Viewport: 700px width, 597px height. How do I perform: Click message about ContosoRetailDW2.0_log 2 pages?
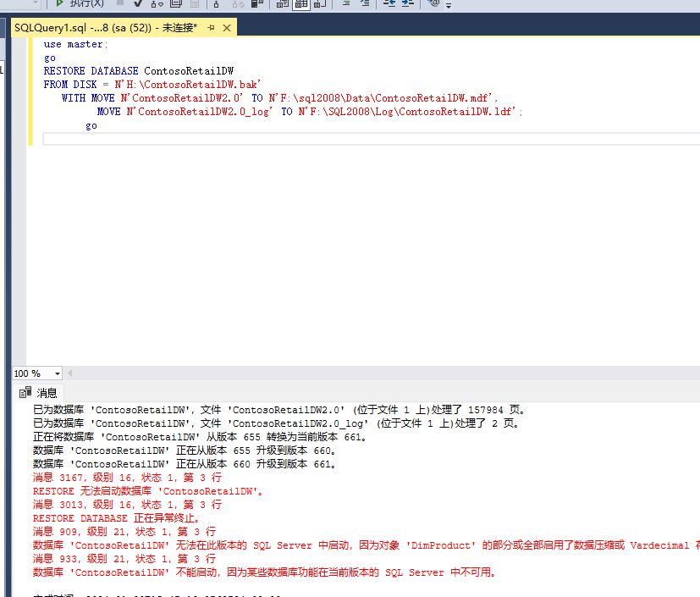[x=276, y=423]
